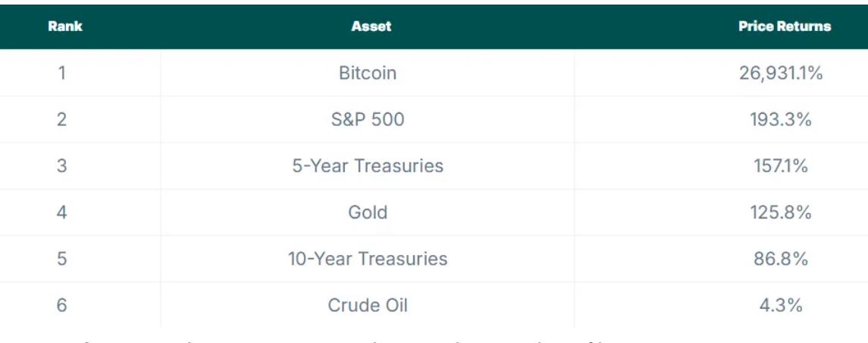Select the S&P 500 asset cell
Screen dimensions: 868x343
[368, 119]
